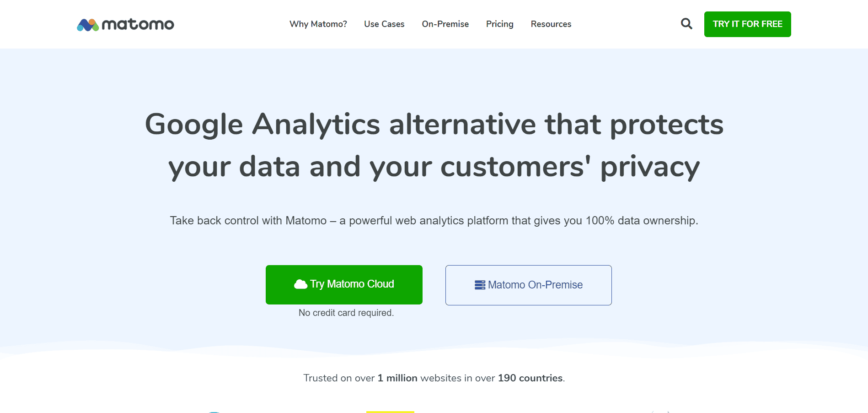
Task: Go to the Pricing page
Action: pyautogui.click(x=500, y=24)
